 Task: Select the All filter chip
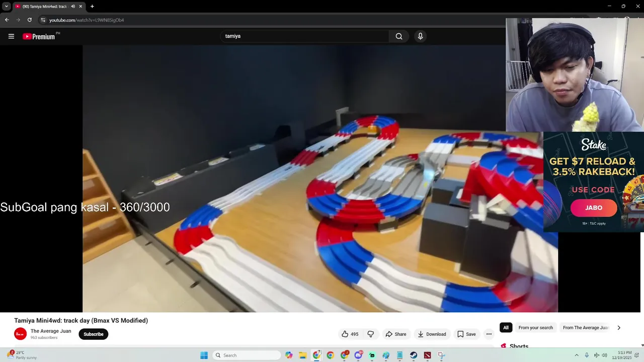pos(506,327)
